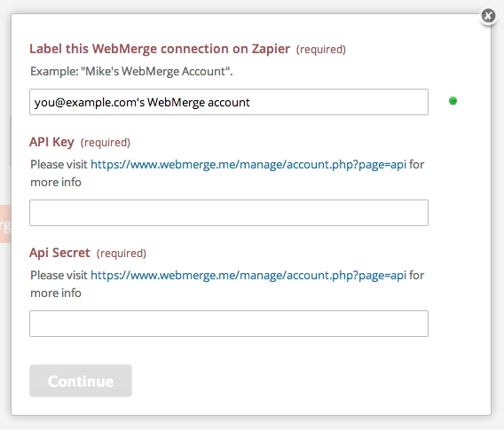Open the webmerge.me link under Api Secret
504x430 pixels.
click(248, 275)
